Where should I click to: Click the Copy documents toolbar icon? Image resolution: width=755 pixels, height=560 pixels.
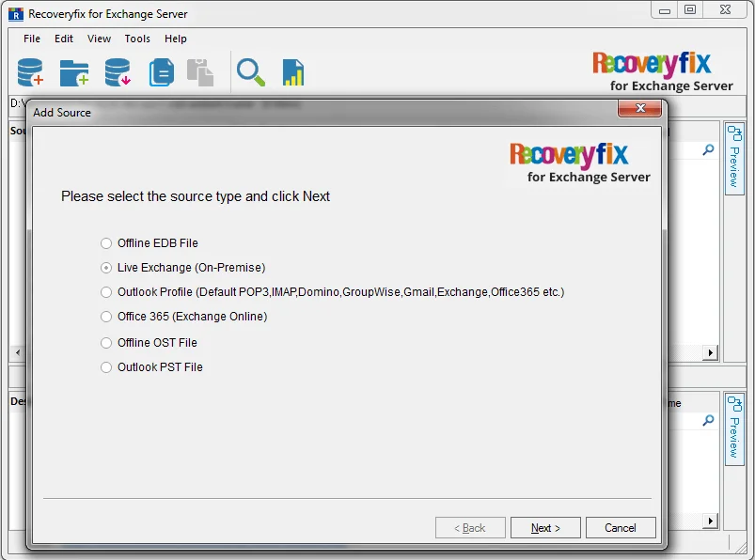pos(162,72)
